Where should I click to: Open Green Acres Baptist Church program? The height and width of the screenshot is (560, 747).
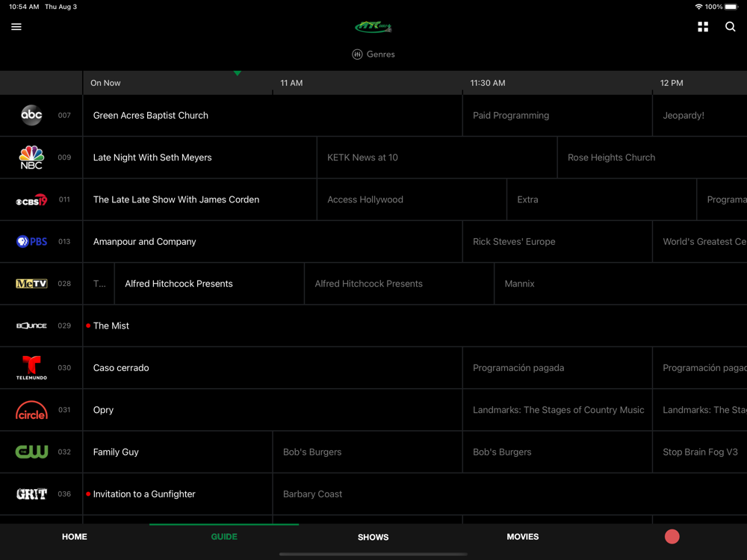(273, 115)
